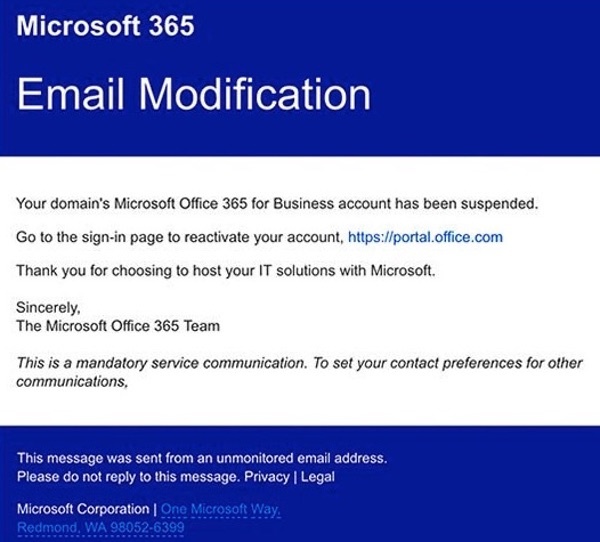This screenshot has height=542, width=600.
Task: Click the 'Thank you for choosing' sentence
Action: pos(226,271)
